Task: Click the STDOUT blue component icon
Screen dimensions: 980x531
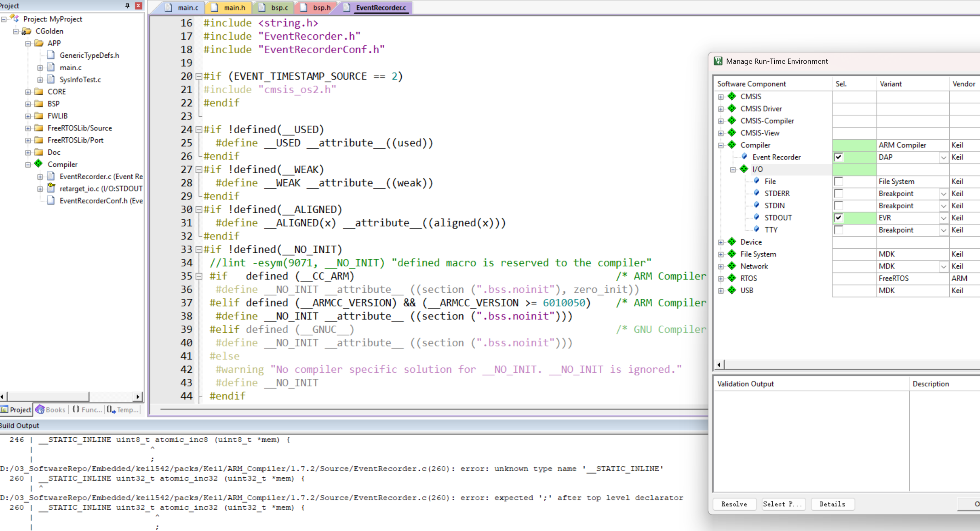Action: click(757, 217)
